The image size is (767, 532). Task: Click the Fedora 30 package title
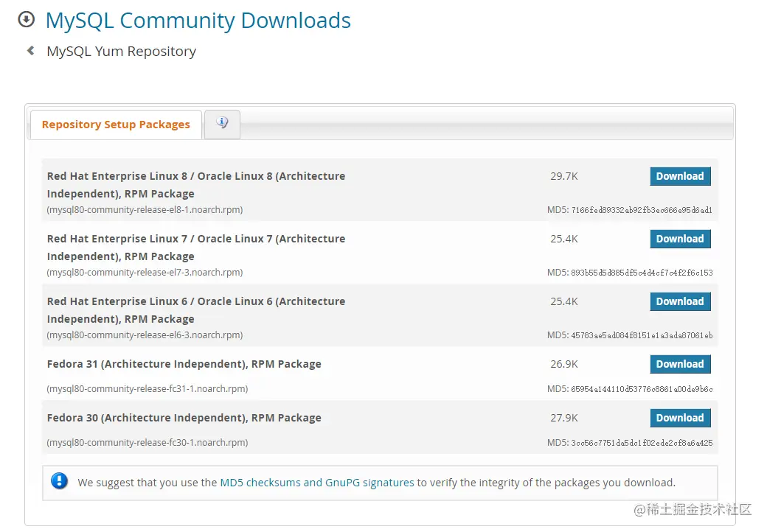coord(184,418)
